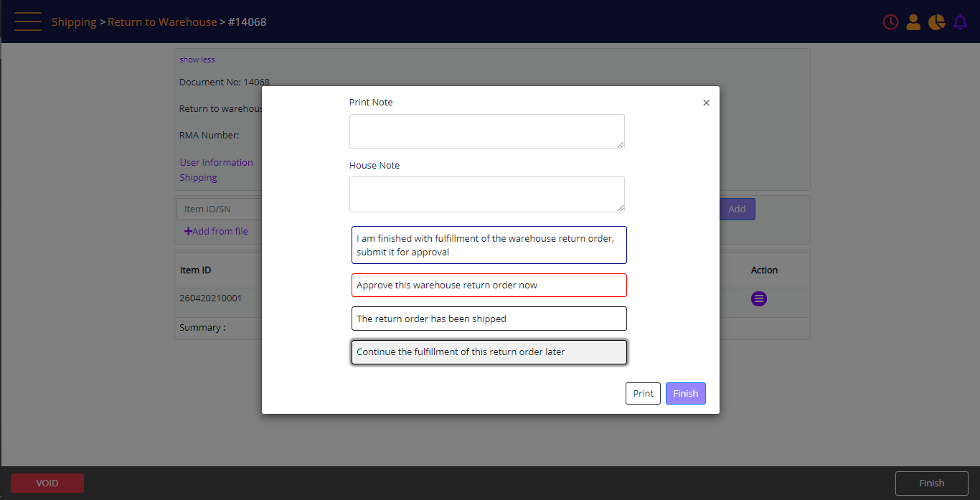Click the Document No: 14068 text
The width and height of the screenshot is (980, 500).
point(225,82)
